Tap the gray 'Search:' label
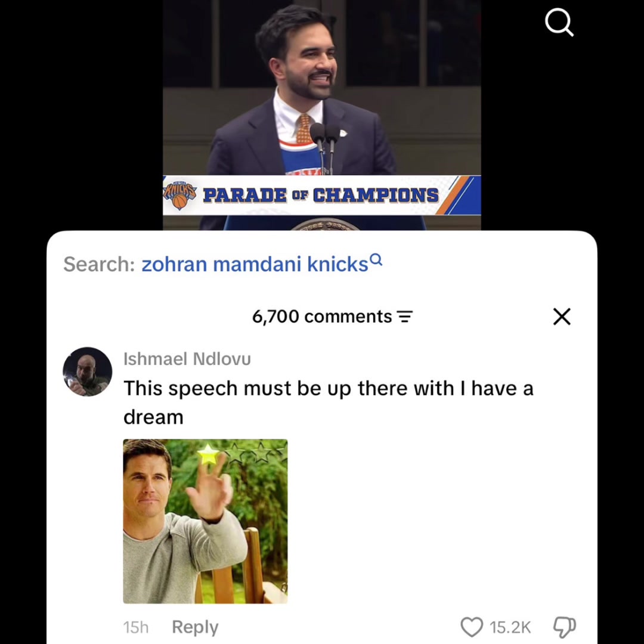644x644 pixels. (x=100, y=264)
